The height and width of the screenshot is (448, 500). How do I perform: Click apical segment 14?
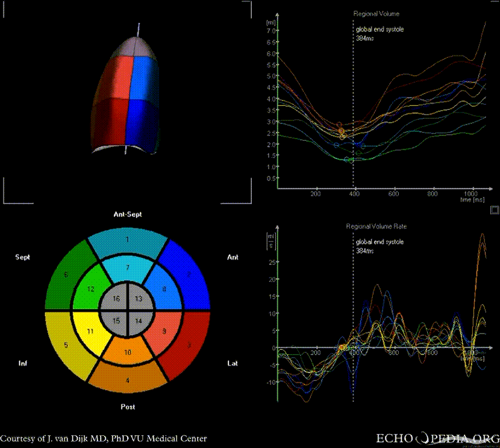point(138,321)
